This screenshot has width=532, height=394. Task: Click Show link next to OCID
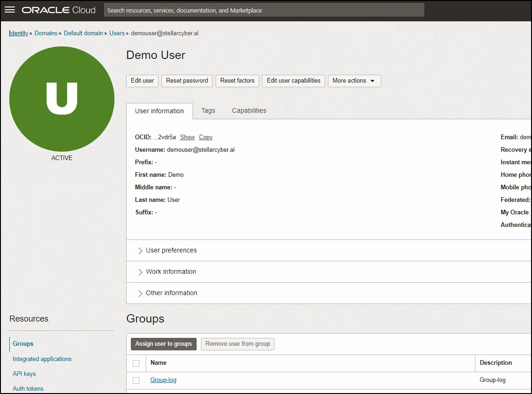tap(187, 137)
